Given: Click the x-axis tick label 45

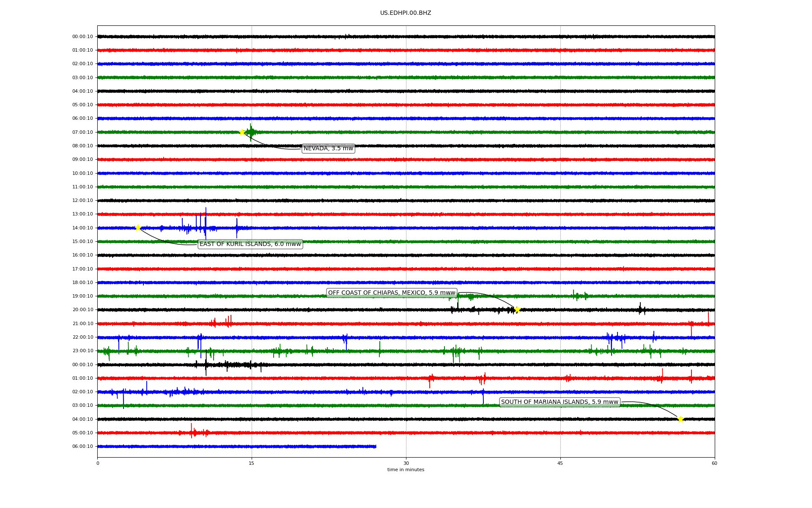Looking at the screenshot, I should pos(560,464).
